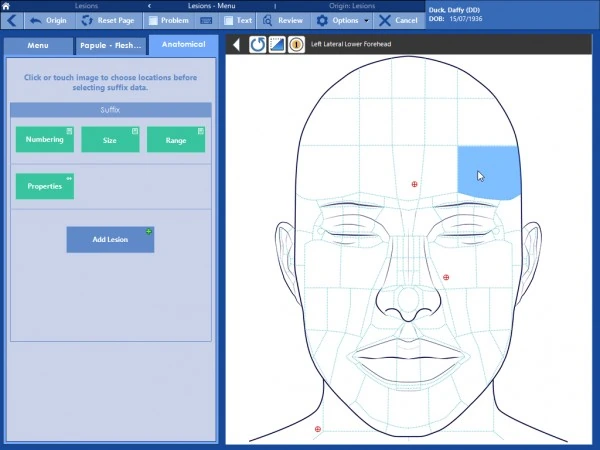Open the Problem toolbar item

pos(169,20)
